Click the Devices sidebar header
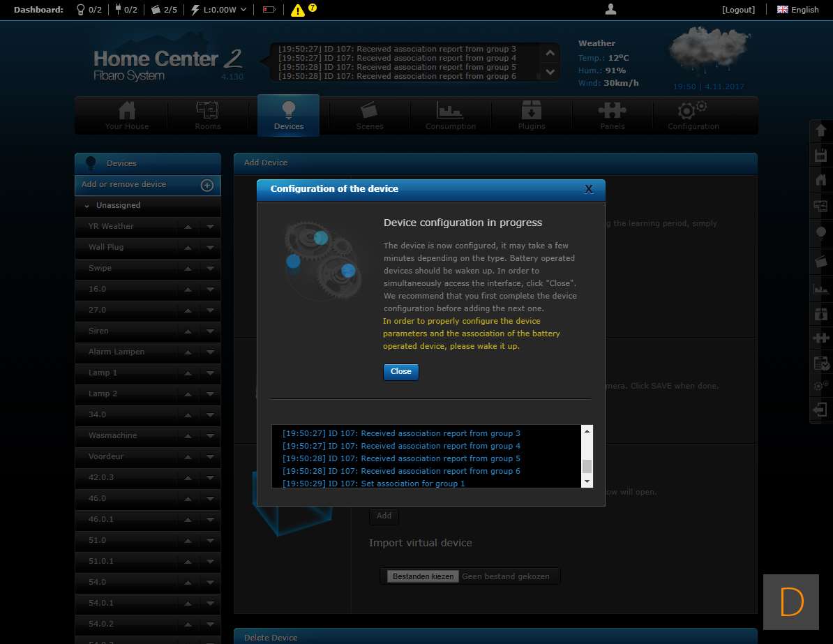833x644 pixels. point(148,163)
